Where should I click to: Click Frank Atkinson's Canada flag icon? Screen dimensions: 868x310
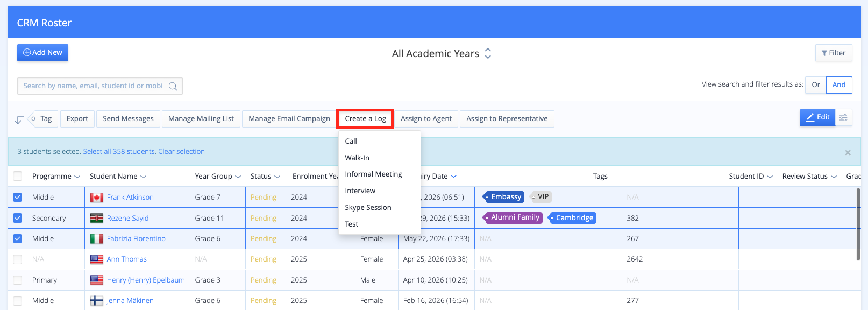tap(97, 198)
